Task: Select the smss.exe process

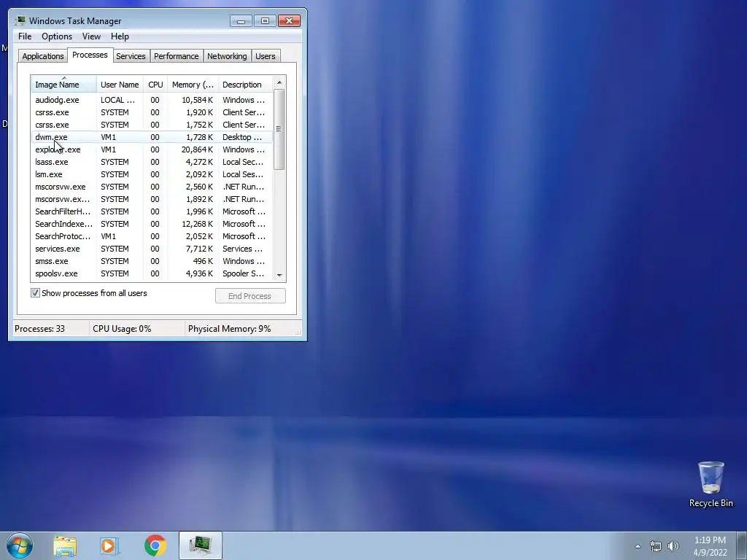Action: pyautogui.click(x=152, y=261)
